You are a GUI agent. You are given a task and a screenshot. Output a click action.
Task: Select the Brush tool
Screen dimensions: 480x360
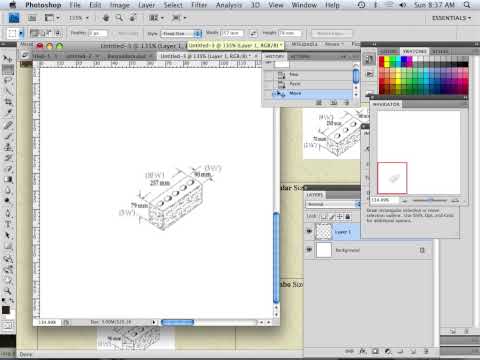click(7, 136)
